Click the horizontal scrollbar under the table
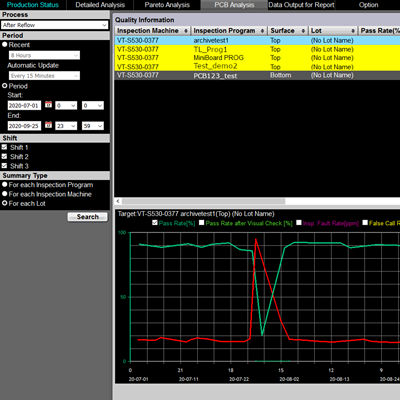The width and height of the screenshot is (400, 400). 203,201
